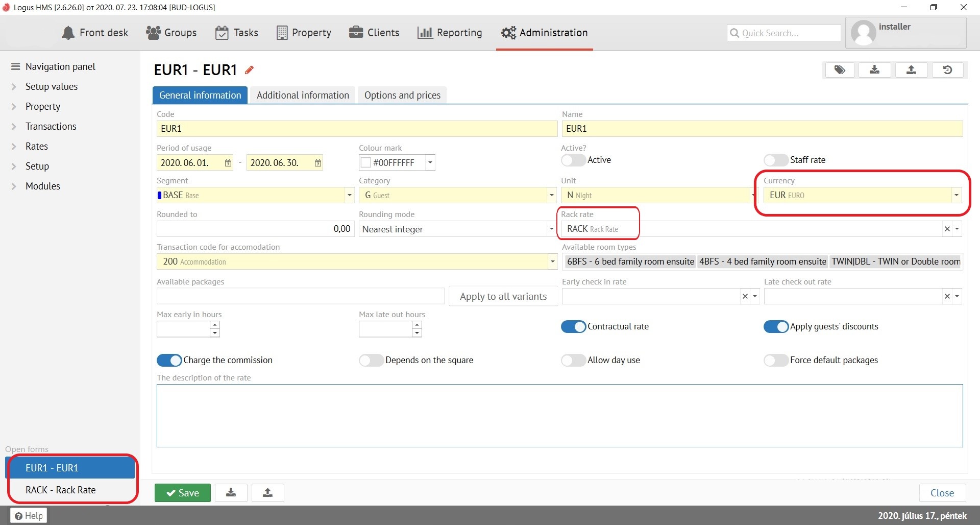Enable the Active toggle
This screenshot has width=980, height=525.
pos(573,160)
